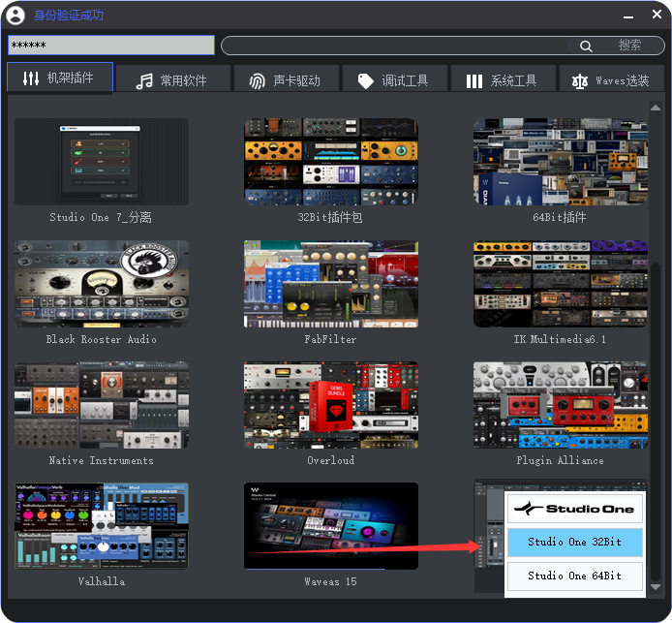
Task: Click the magnifier search icon
Action: 586,46
